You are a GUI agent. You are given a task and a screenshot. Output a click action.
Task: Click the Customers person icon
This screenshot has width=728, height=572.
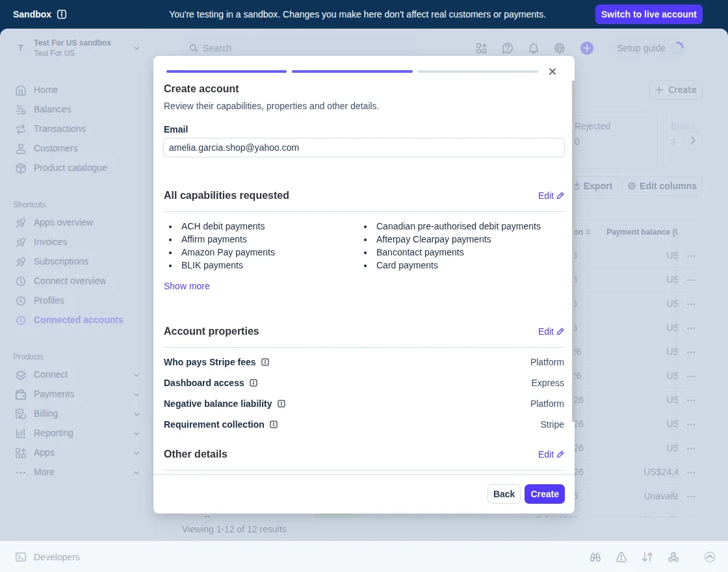[21, 149]
